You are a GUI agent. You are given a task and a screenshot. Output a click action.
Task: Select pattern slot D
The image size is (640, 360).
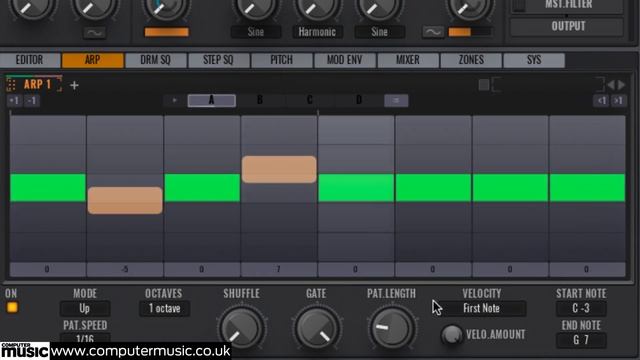[x=359, y=100]
